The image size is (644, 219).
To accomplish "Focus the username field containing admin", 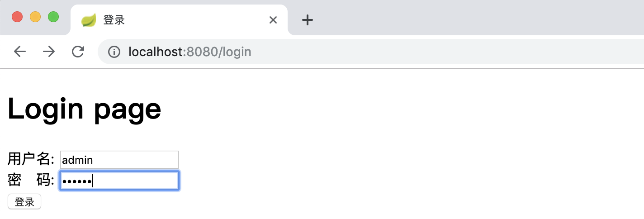I will click(119, 160).
